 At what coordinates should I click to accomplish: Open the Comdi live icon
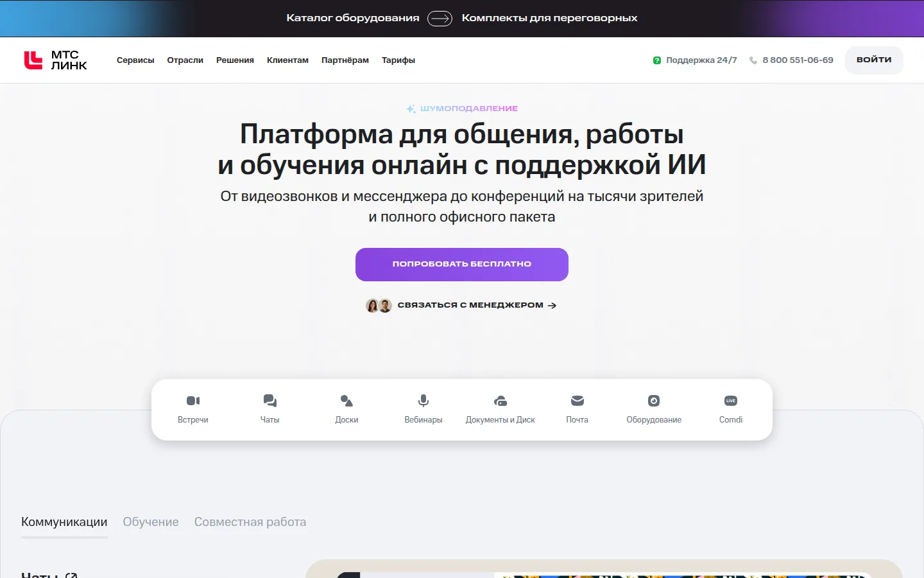(731, 401)
